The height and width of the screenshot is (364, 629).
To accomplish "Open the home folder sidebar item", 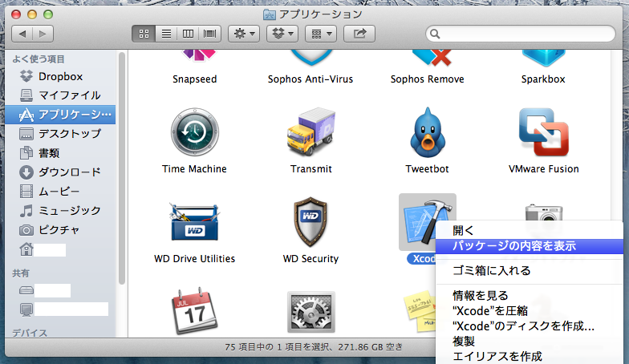I will 60,249.
